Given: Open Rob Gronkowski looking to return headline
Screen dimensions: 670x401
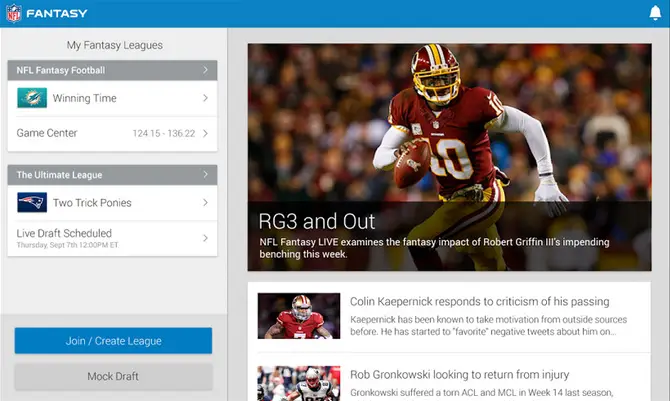Looking at the screenshot, I should coord(460,374).
